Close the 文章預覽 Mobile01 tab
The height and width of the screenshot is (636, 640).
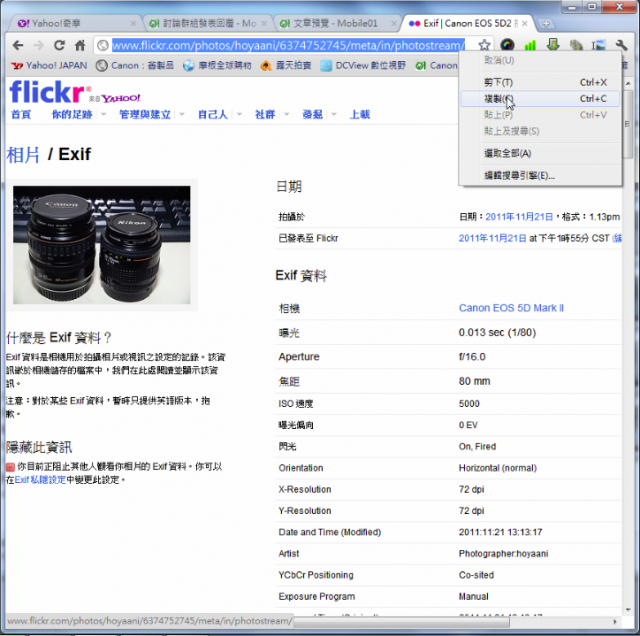coord(393,24)
